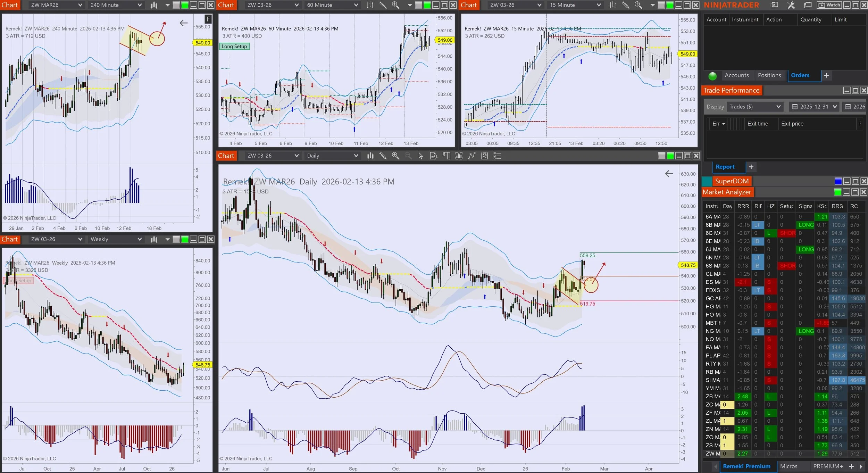Open drawing tools pencil in 60 Minute chart
Image resolution: width=868 pixels, height=473 pixels.
coord(383,5)
